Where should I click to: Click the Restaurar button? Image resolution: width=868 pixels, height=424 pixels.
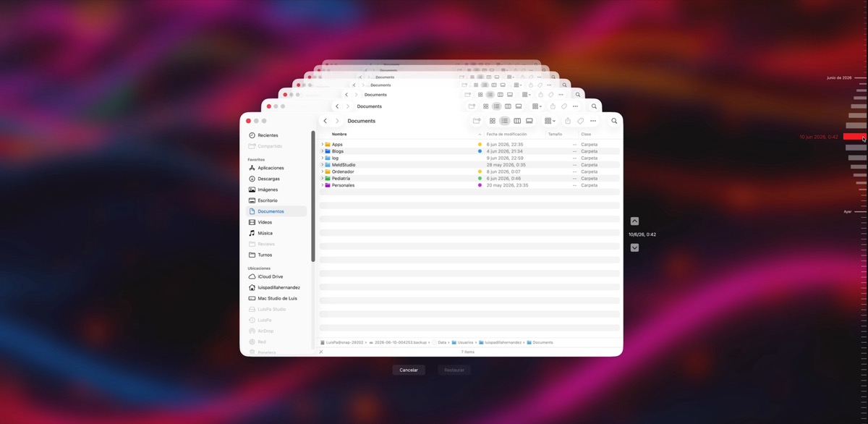(x=454, y=370)
